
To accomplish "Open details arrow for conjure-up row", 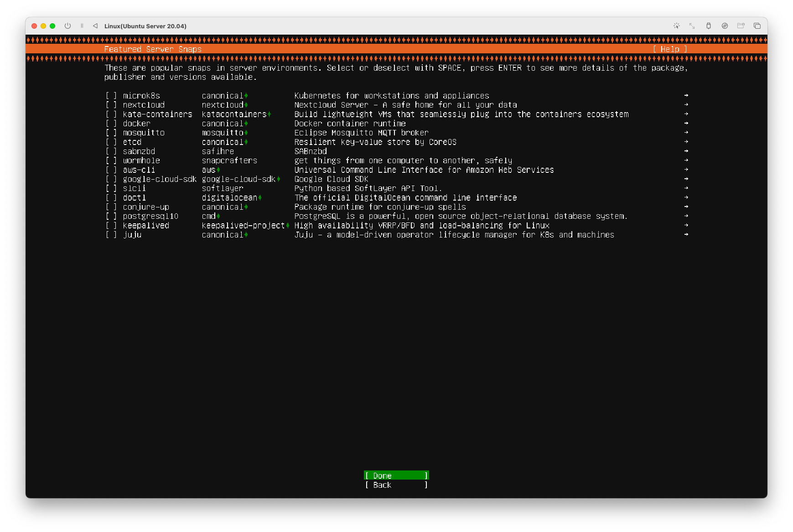I will (686, 207).
